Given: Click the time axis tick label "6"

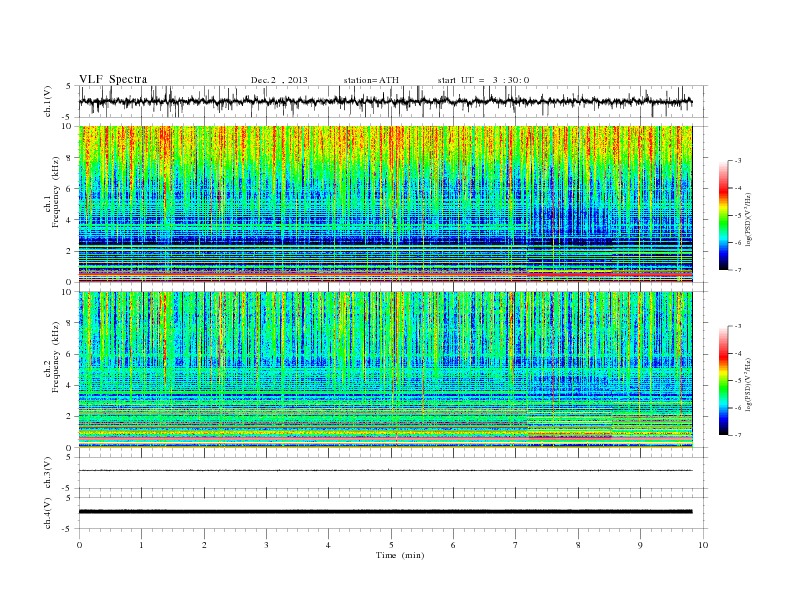Looking at the screenshot, I should click(x=453, y=545).
